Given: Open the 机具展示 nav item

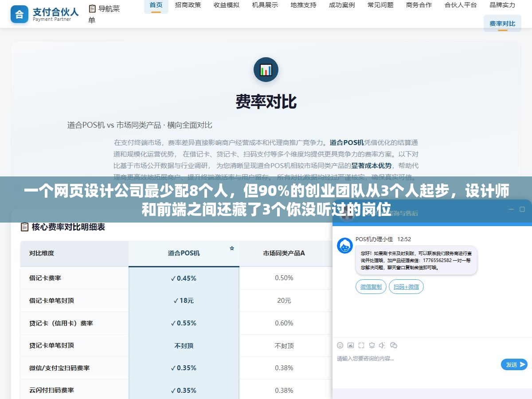Looking at the screenshot, I should [x=265, y=5].
